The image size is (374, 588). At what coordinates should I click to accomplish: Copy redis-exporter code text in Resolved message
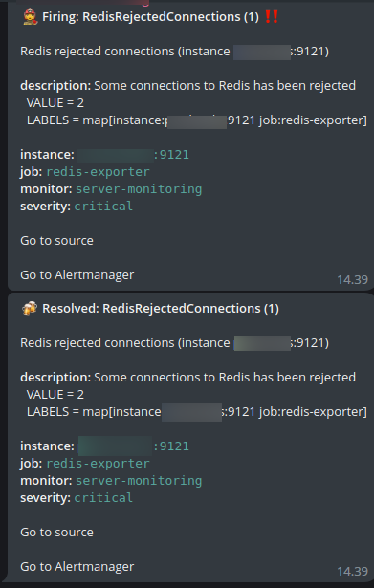pos(98,464)
